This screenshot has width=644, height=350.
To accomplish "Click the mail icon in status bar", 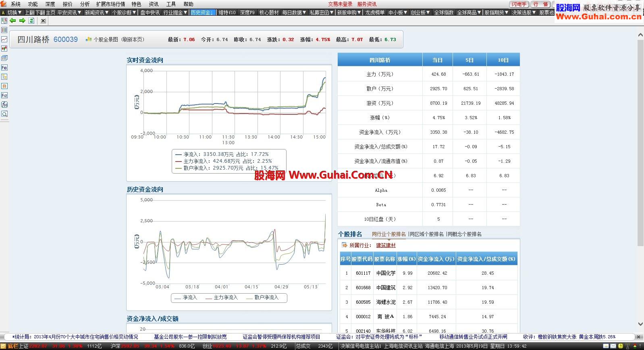I will click(613, 346).
